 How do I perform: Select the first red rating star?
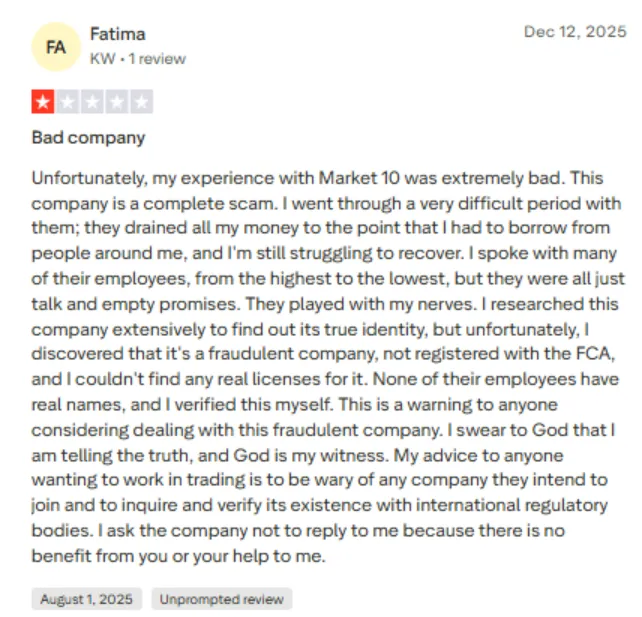(x=43, y=102)
